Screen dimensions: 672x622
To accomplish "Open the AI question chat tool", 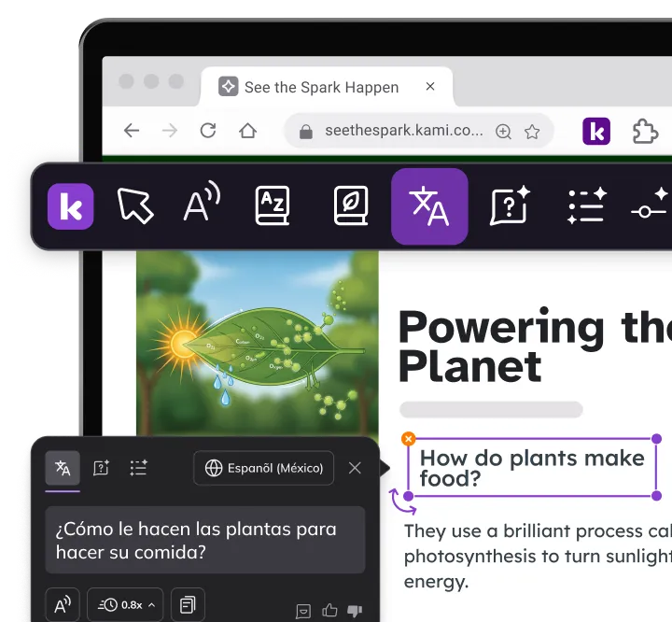I will tap(510, 205).
